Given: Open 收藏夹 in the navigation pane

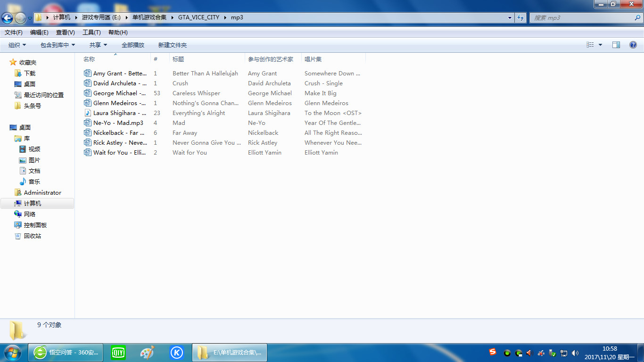Looking at the screenshot, I should [x=27, y=62].
